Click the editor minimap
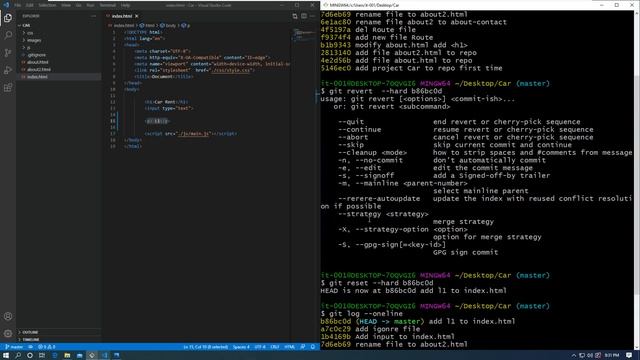Screen dimensions: 640x360 tap(304, 36)
